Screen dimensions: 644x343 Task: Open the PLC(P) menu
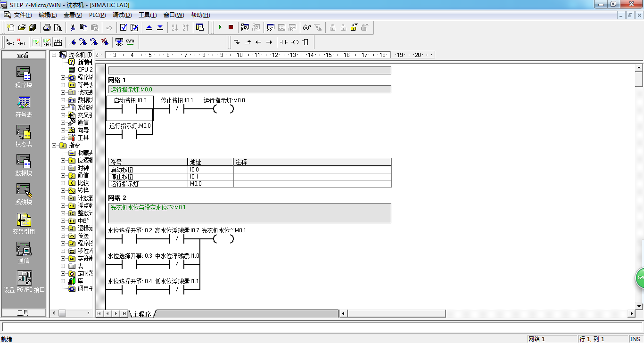(x=97, y=15)
